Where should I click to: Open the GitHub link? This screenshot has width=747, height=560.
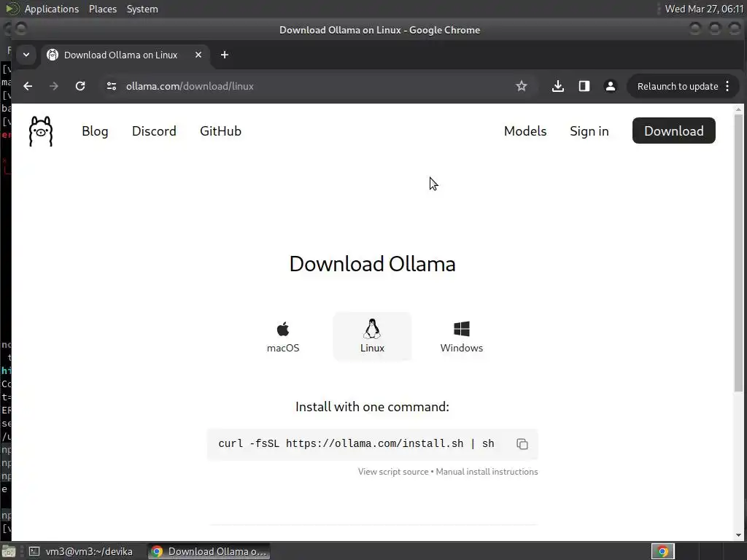[220, 131]
